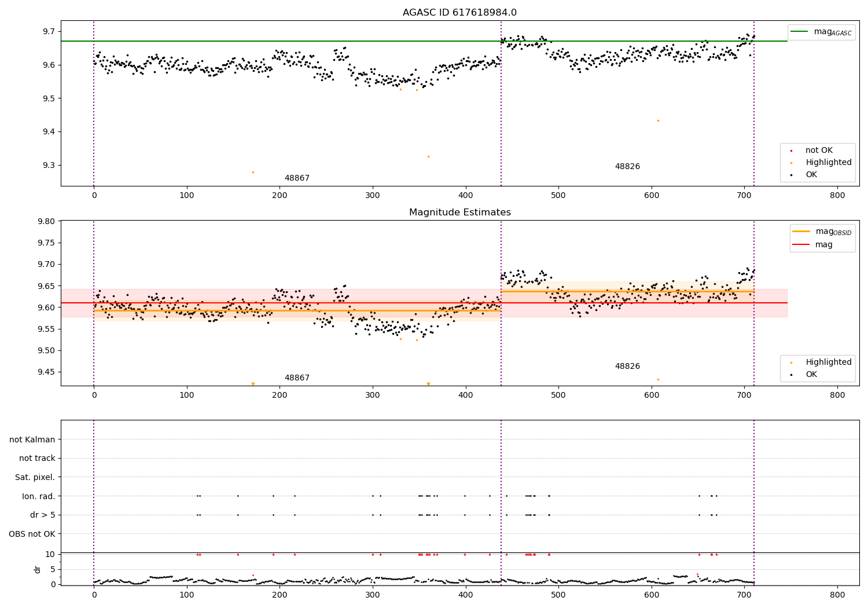
Task: Click the 800 x-axis tick of middle plot
Action: click(x=837, y=395)
